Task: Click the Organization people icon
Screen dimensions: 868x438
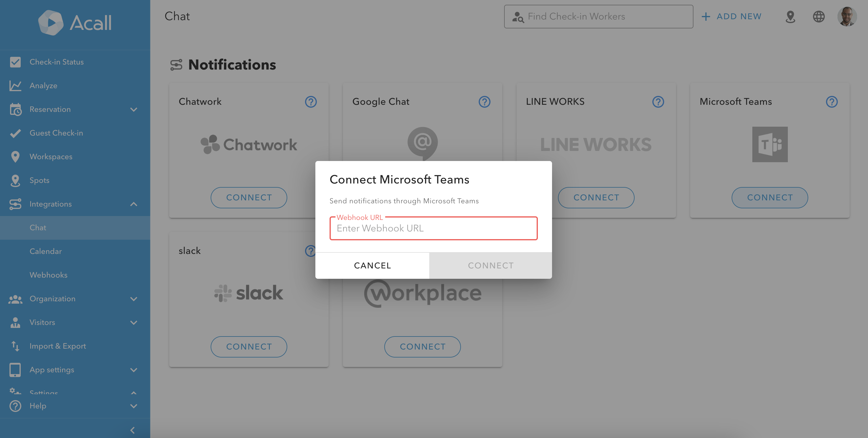Action: 15,299
